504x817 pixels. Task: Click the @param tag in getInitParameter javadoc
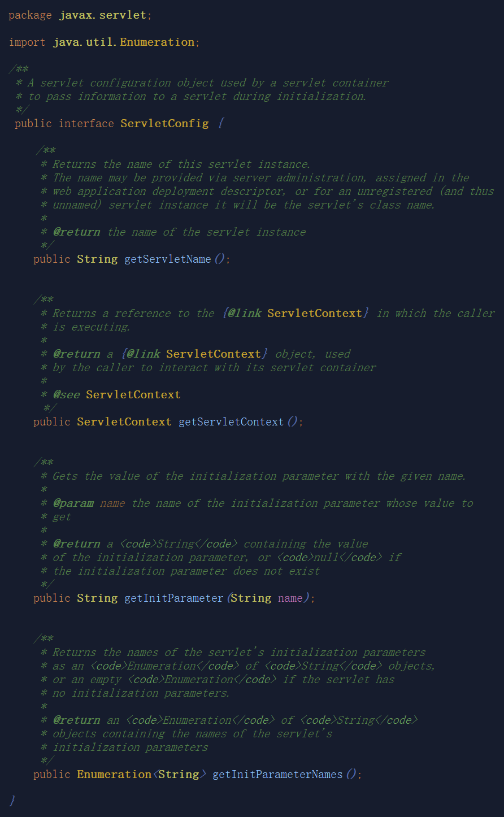coord(73,503)
